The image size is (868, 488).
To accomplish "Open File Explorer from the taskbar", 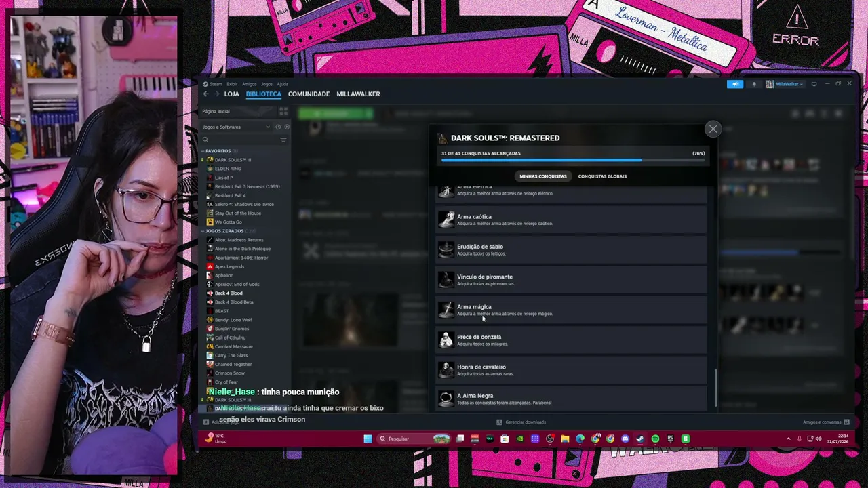I will (564, 439).
